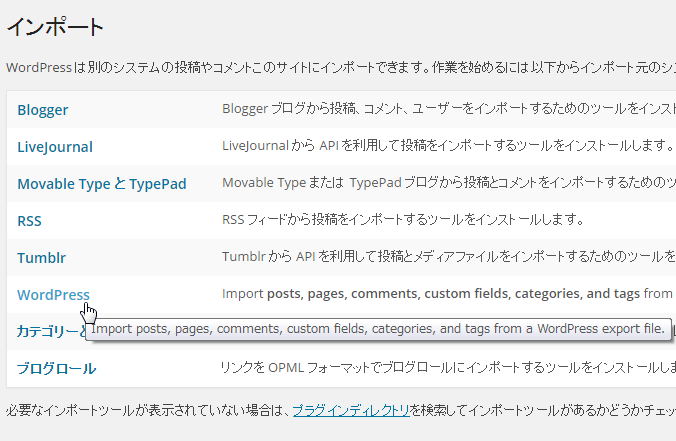Select the Movable Type と TypePad link
676x441 pixels.
pyautogui.click(x=101, y=184)
